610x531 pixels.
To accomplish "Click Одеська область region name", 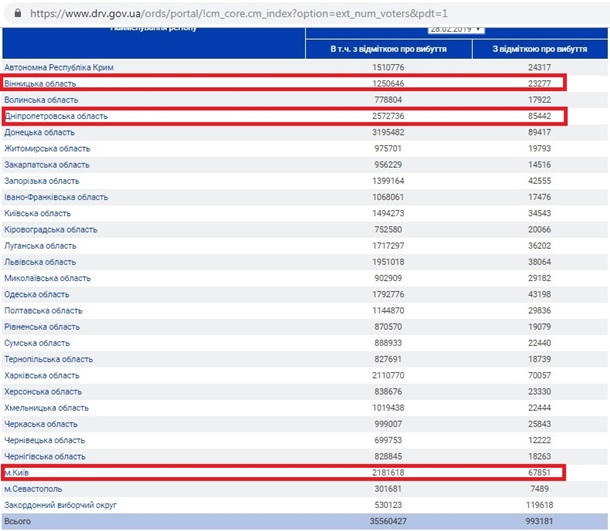I will click(x=36, y=294).
